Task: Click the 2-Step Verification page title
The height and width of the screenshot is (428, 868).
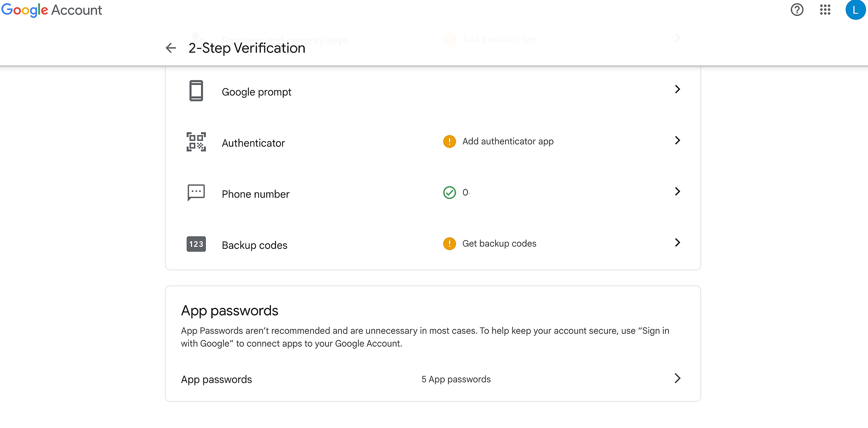Action: (247, 48)
